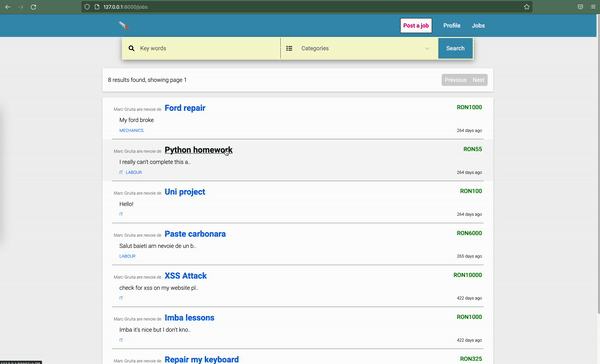Focus the address bar URL field

[x=306, y=7]
